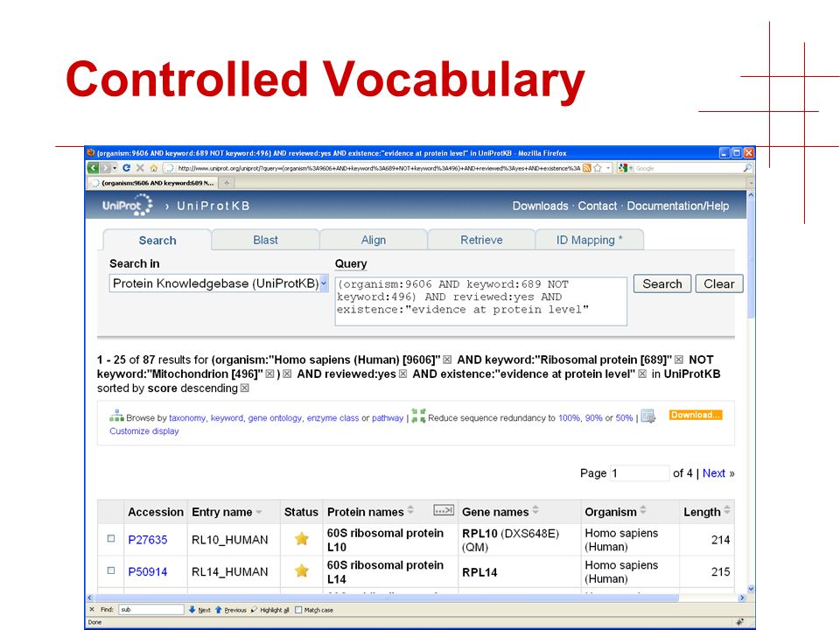
Task: Open the Search in database dropdown
Action: click(219, 283)
